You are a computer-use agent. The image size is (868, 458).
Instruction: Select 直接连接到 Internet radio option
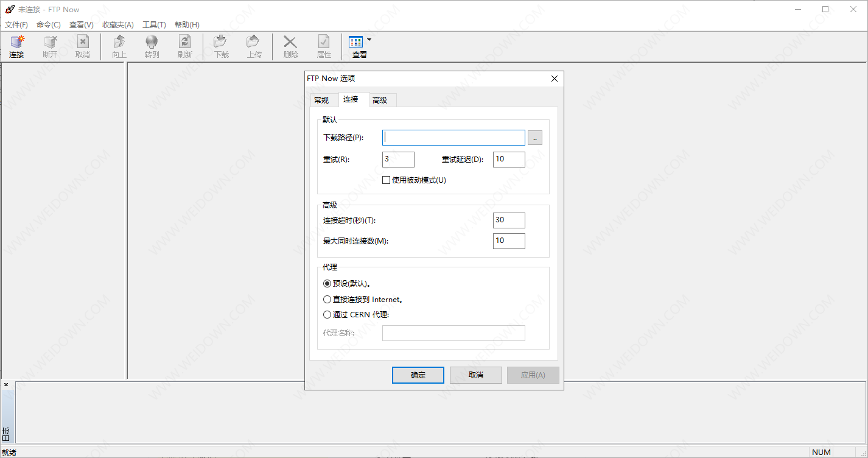[327, 300]
